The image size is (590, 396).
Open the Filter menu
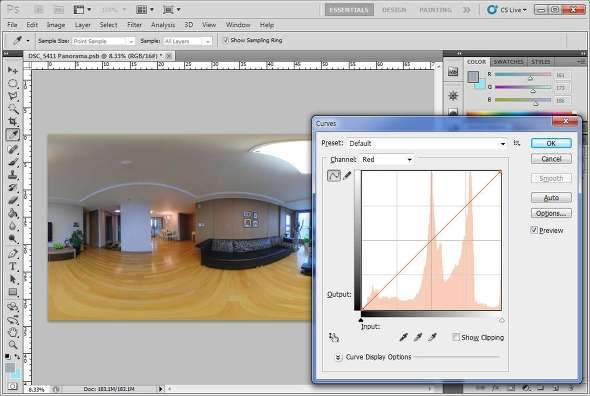[134, 25]
